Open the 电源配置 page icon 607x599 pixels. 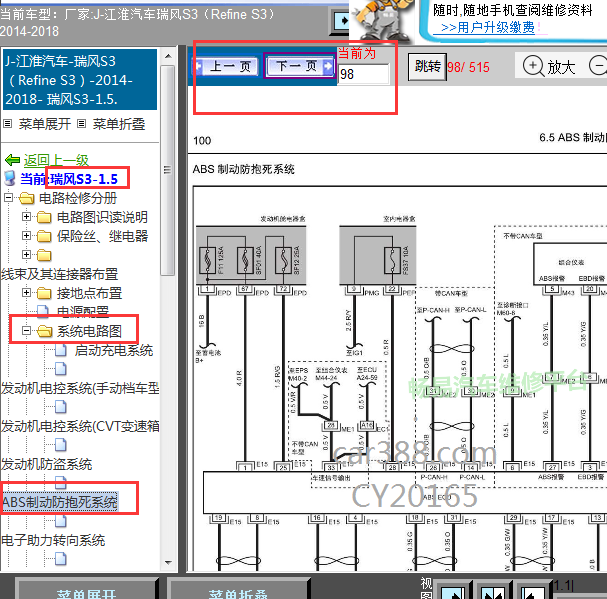(43, 311)
